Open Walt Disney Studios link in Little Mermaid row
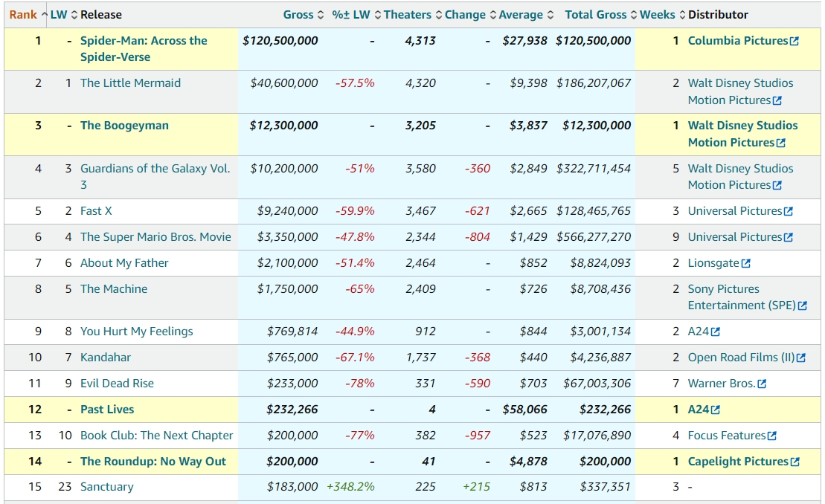Screen dimensions: 825x504 (740, 91)
